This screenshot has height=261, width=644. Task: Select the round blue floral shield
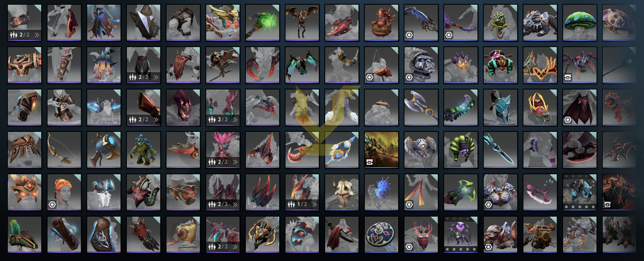pos(381,235)
